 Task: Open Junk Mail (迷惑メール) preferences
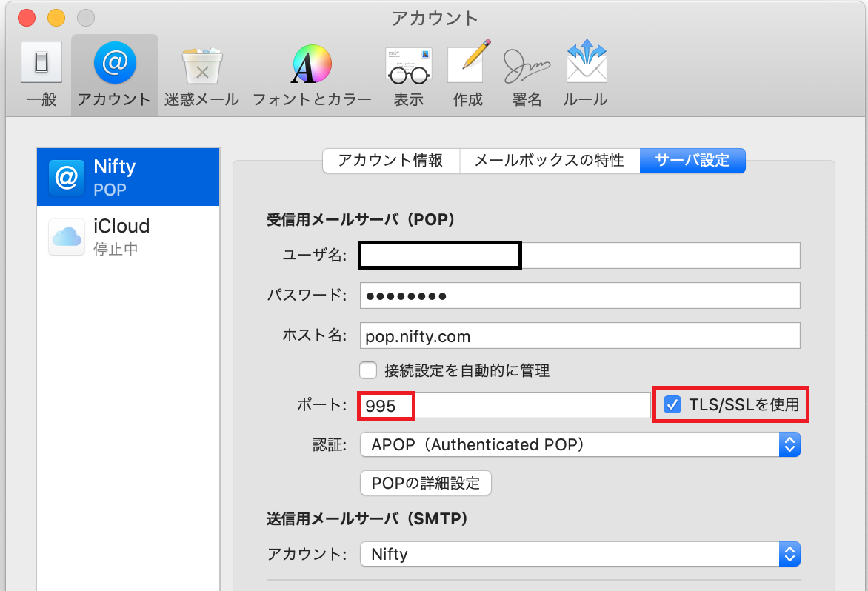click(201, 74)
